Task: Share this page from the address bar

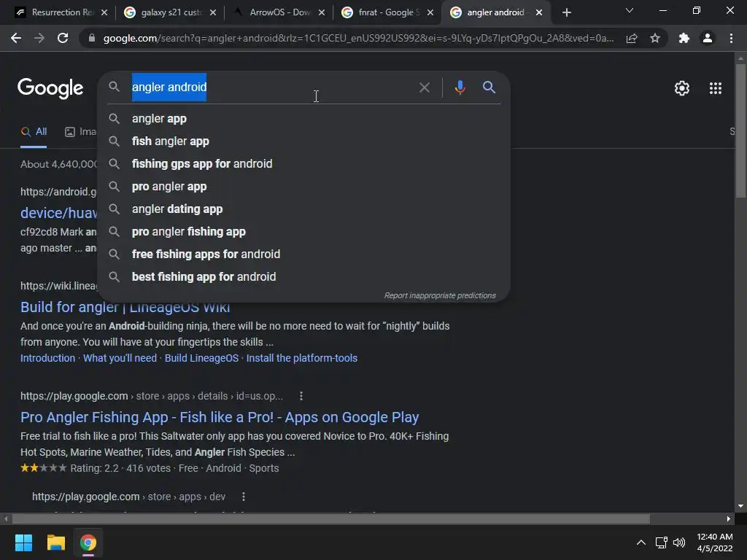Action: (x=632, y=38)
